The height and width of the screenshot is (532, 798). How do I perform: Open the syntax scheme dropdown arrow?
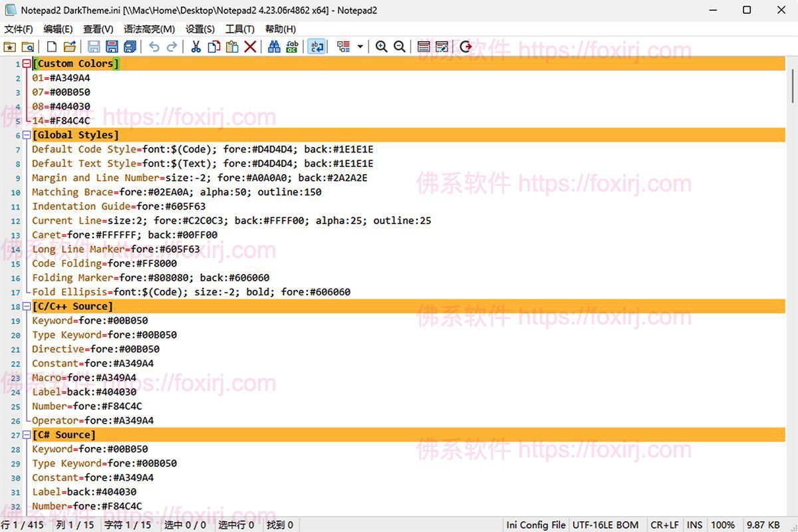(360, 47)
